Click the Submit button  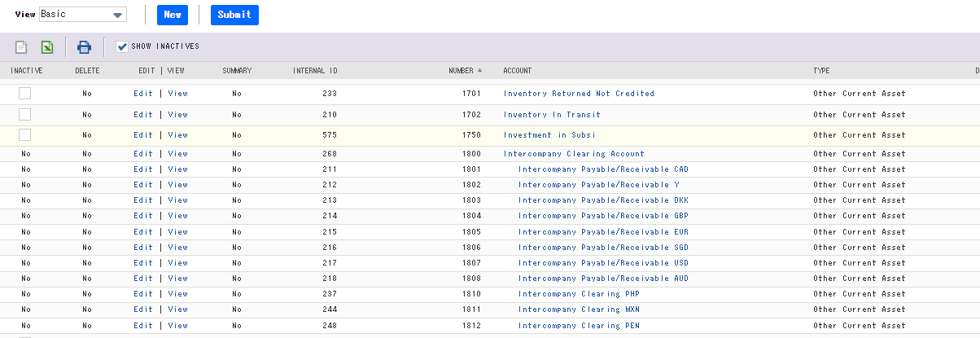tap(234, 15)
